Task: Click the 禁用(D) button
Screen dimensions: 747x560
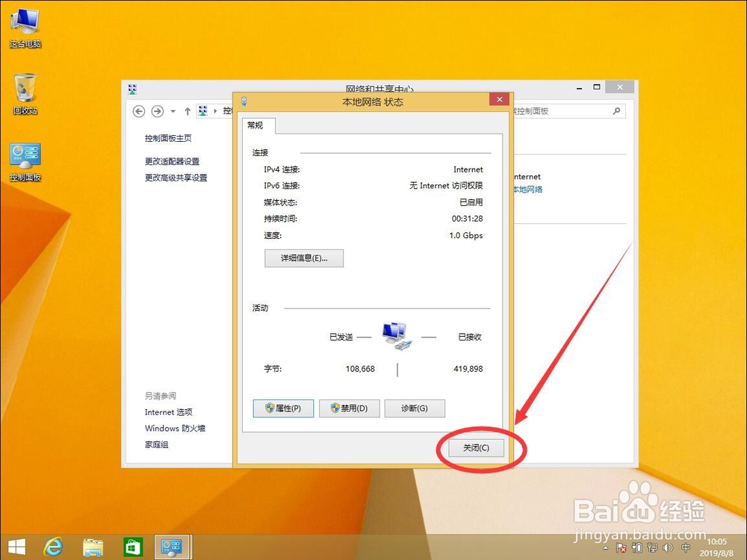Action: tap(349, 408)
